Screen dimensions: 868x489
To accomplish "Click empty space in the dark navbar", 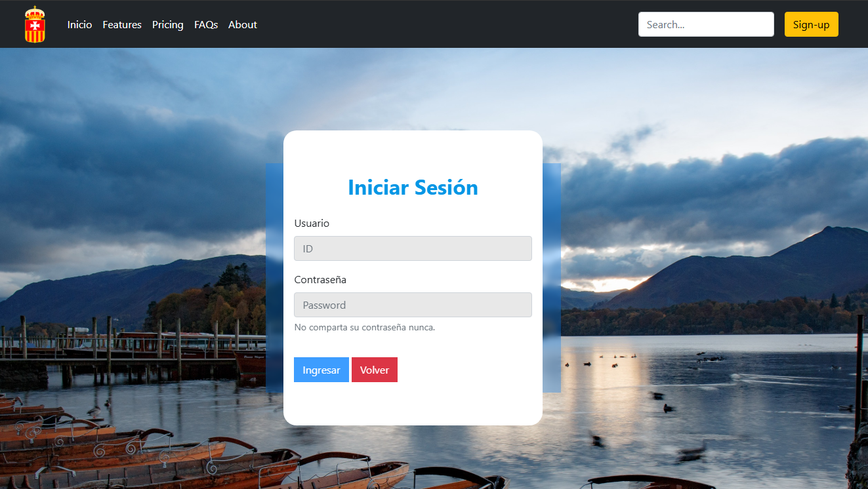I will [446, 25].
